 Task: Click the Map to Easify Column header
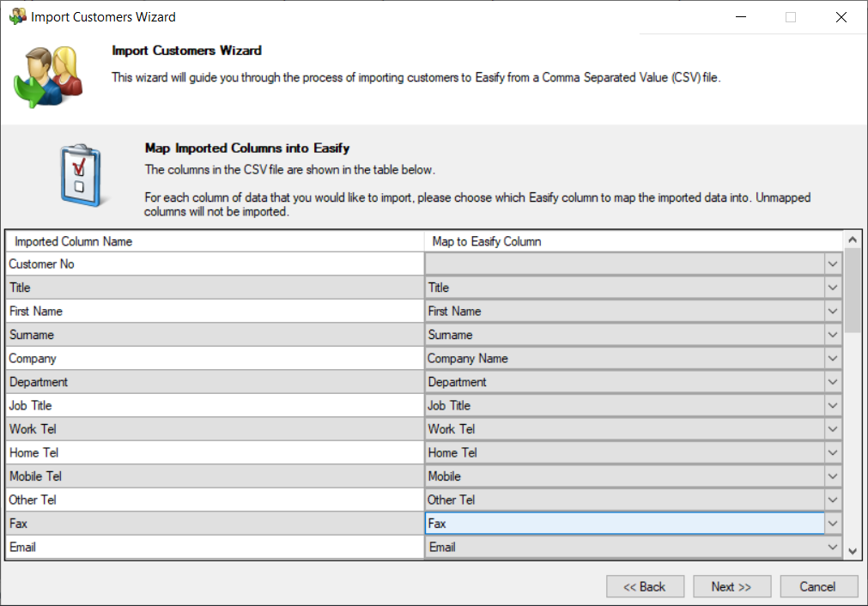[634, 241]
